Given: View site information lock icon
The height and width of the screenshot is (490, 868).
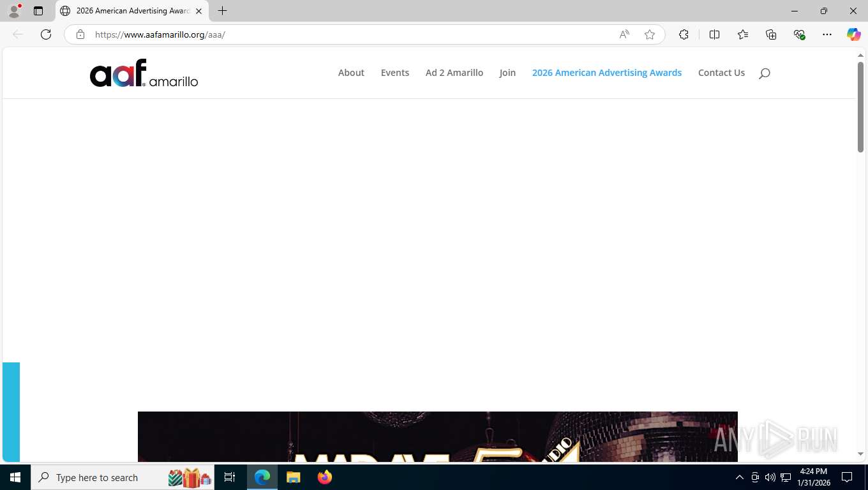Looking at the screenshot, I should pos(80,34).
